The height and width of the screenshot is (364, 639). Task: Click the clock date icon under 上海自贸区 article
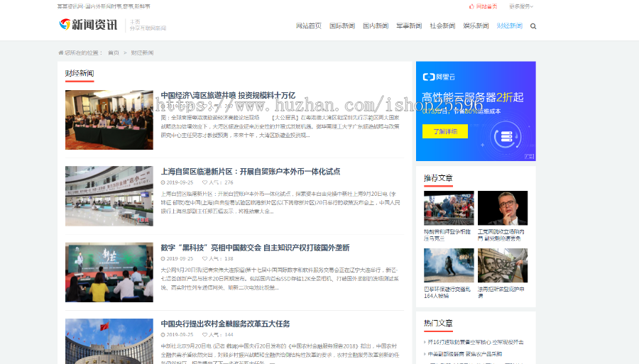[x=163, y=183]
